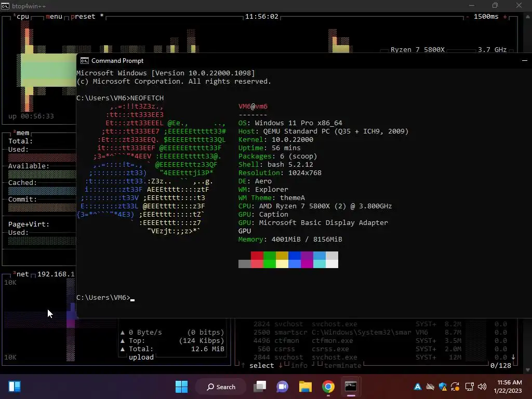
Task: Open the Widgets panel in the taskbar
Action: click(15, 387)
